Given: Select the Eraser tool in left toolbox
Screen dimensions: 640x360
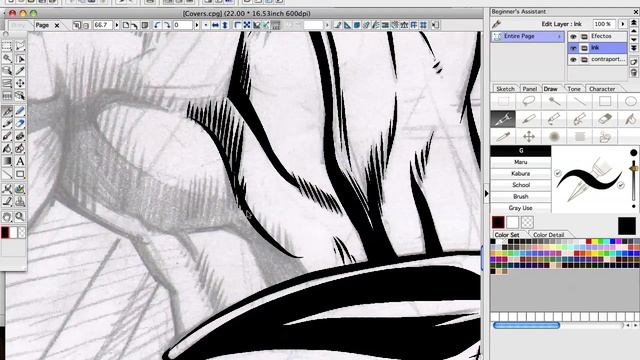Looking at the screenshot, I should coord(20,123).
